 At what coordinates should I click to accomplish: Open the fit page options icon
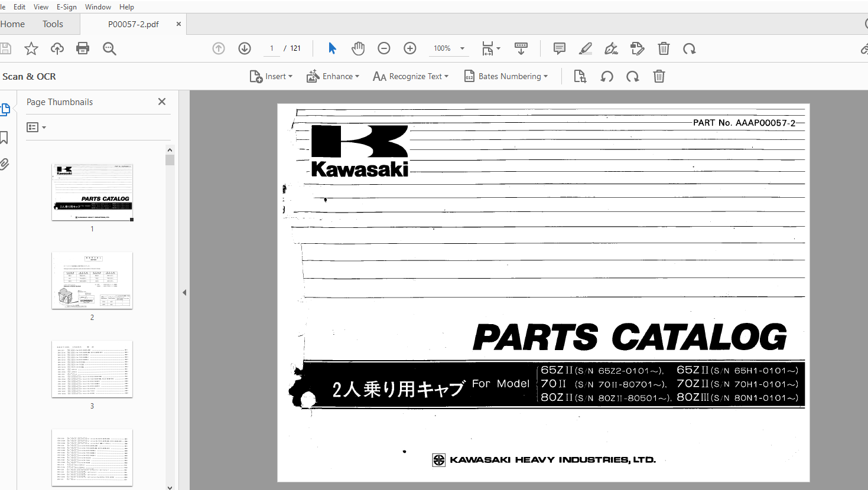[x=491, y=48]
